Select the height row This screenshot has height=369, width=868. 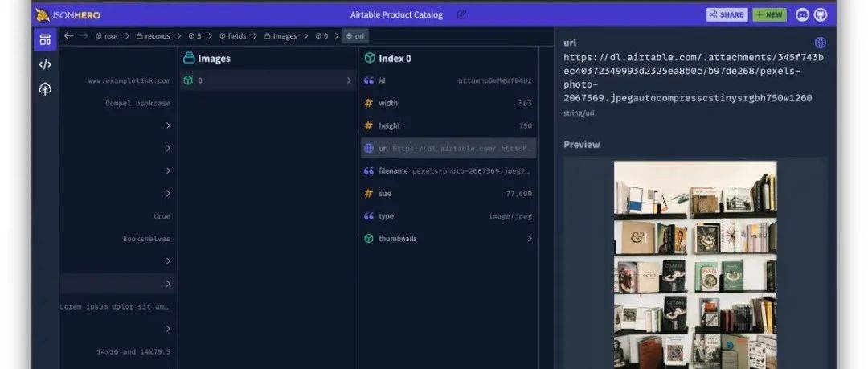[448, 125]
